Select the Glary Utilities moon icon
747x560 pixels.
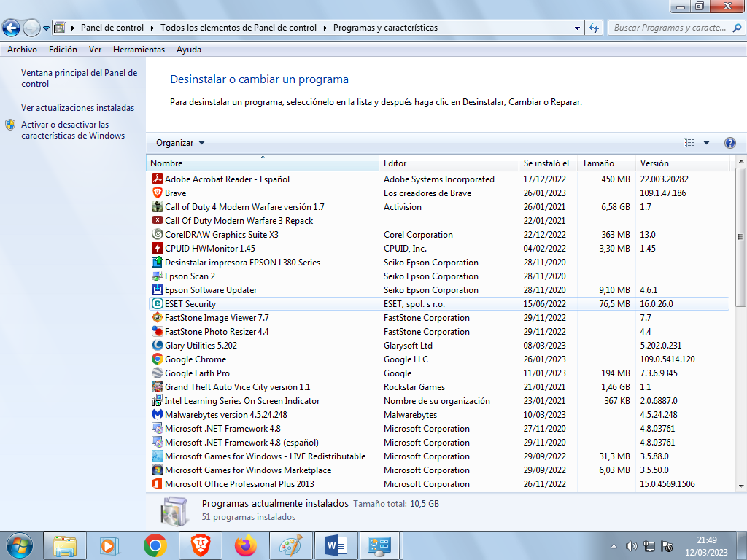tap(158, 345)
